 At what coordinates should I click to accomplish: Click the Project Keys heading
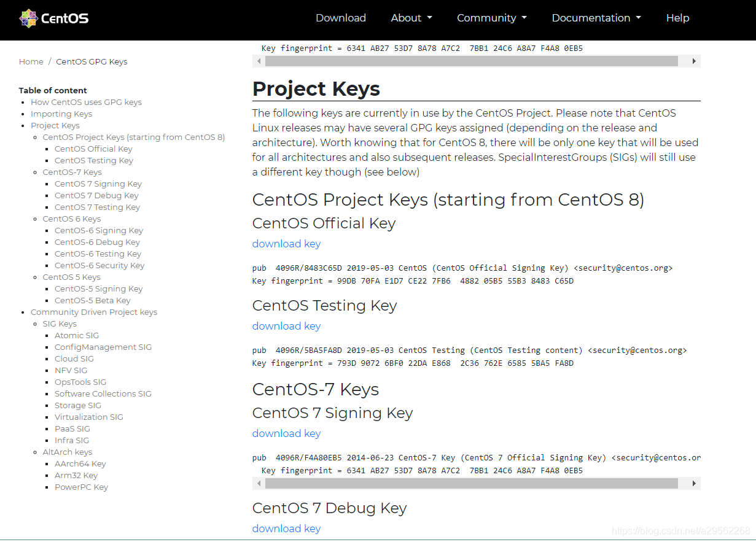click(x=316, y=88)
